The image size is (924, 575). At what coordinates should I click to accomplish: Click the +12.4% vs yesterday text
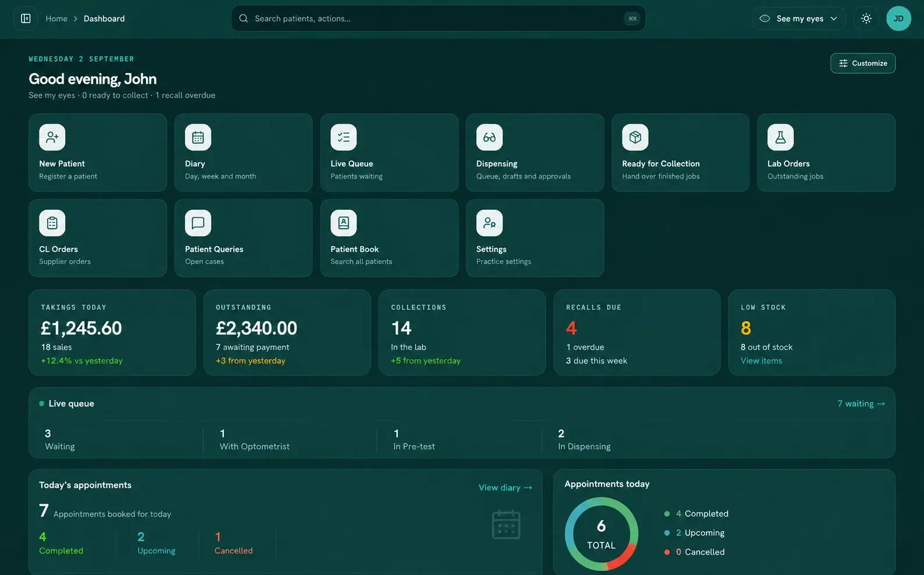point(82,361)
